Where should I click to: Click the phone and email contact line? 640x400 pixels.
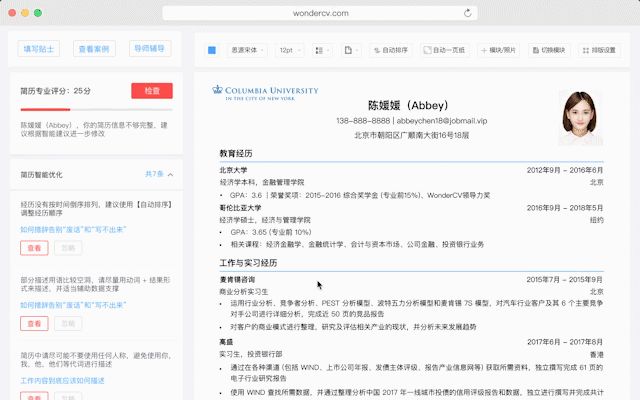(411, 121)
